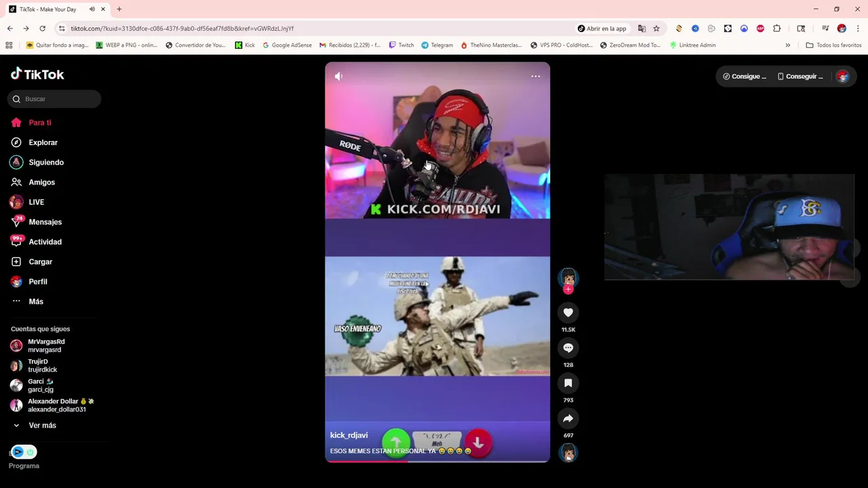The image size is (868, 488).
Task: Mute the video with speaker icon
Action: point(338,76)
